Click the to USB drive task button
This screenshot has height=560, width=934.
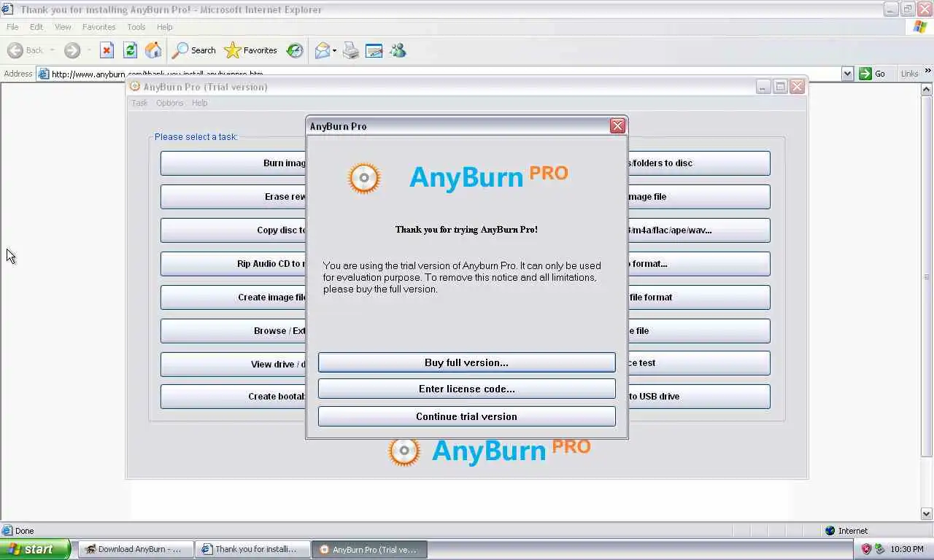click(x=698, y=397)
